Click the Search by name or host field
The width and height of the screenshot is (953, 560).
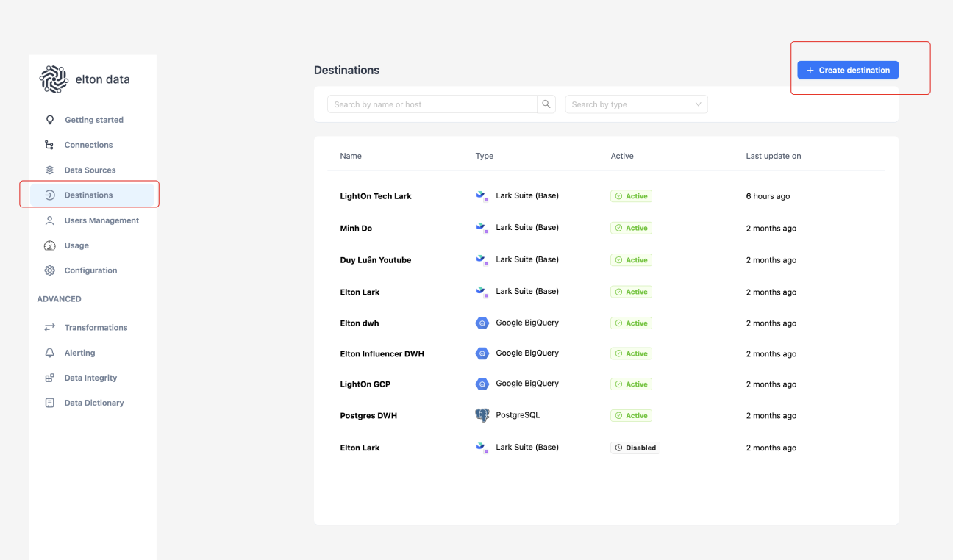click(432, 104)
